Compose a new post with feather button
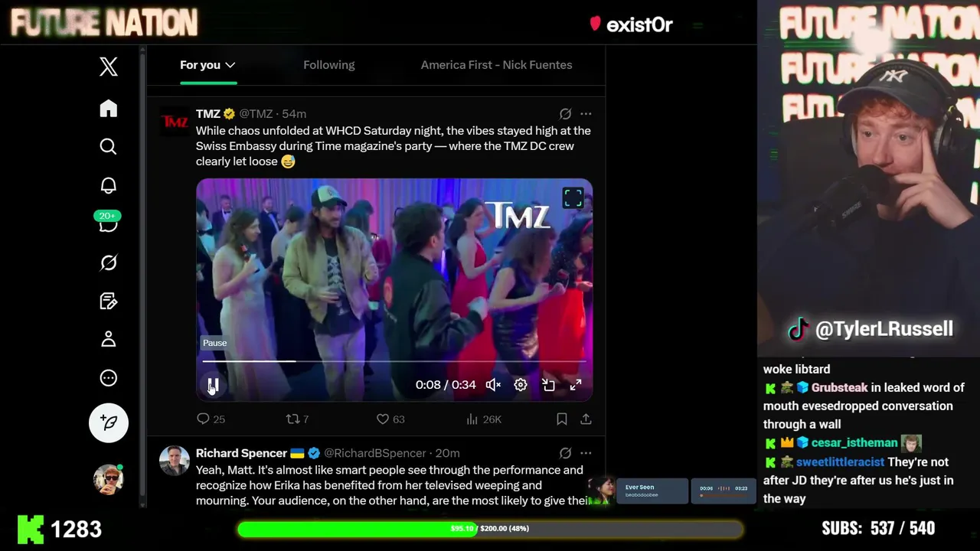 click(x=109, y=422)
